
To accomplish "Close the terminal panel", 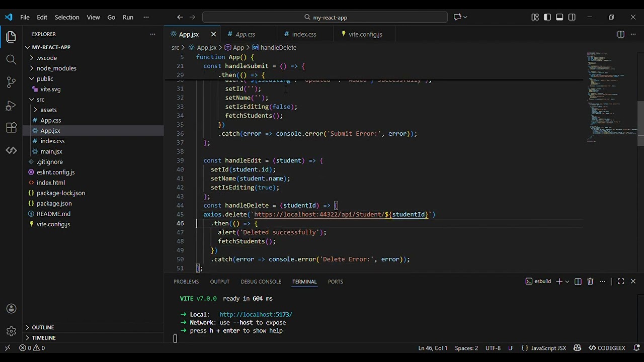I will tap(633, 282).
